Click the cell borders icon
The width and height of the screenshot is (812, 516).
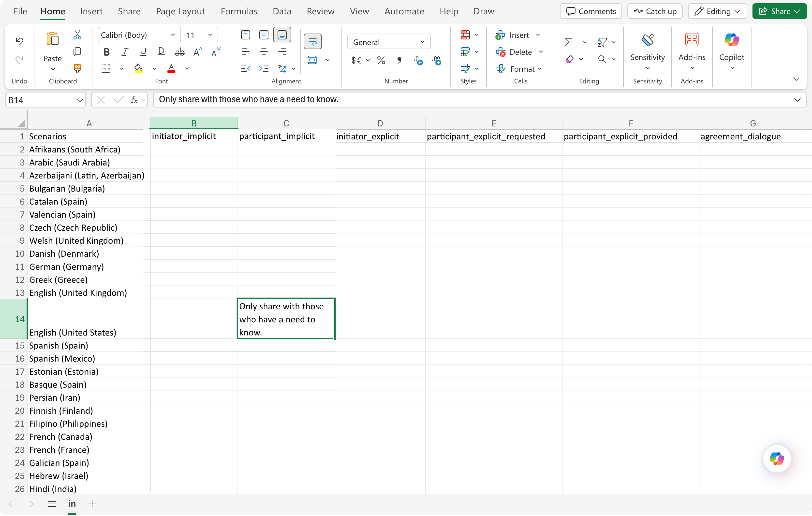(x=106, y=68)
